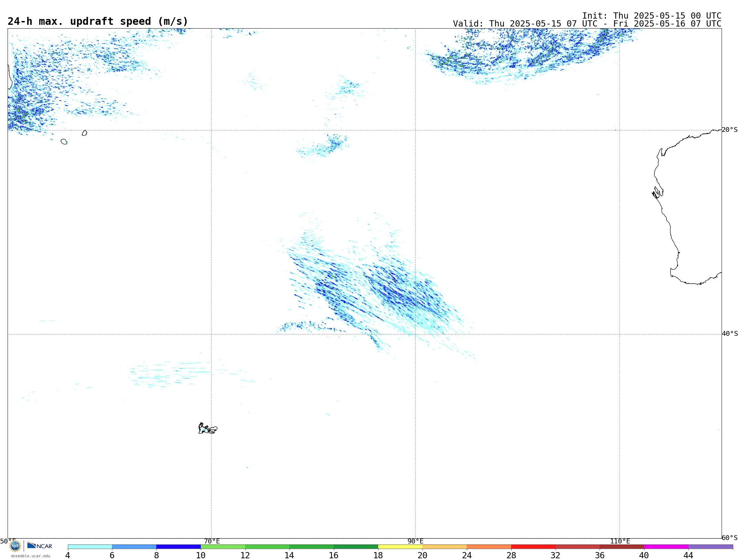Click the 6–8 light blue colorbar swatch
The image size is (744, 560).
(134, 547)
